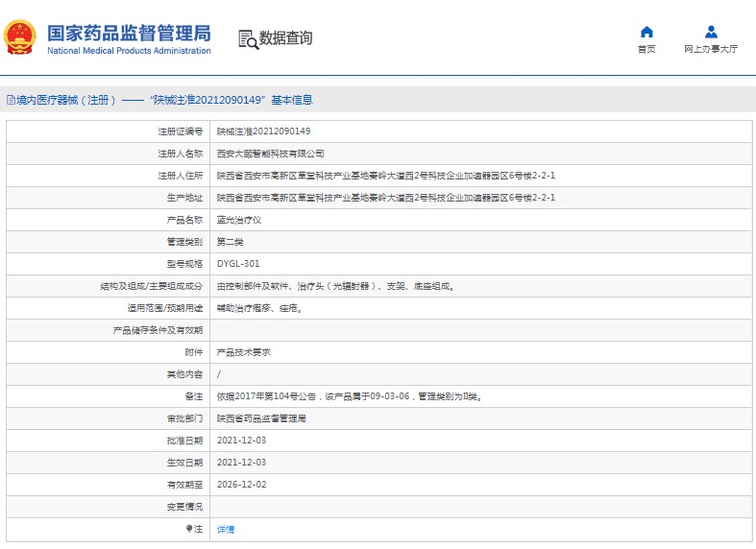This screenshot has height=549, width=756.
Task: Select product name 蓝光治疗仪
Action: click(238, 220)
